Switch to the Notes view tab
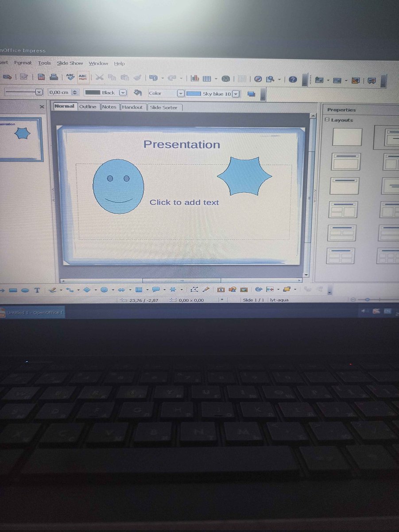Image resolution: width=399 pixels, height=532 pixels. tap(109, 107)
